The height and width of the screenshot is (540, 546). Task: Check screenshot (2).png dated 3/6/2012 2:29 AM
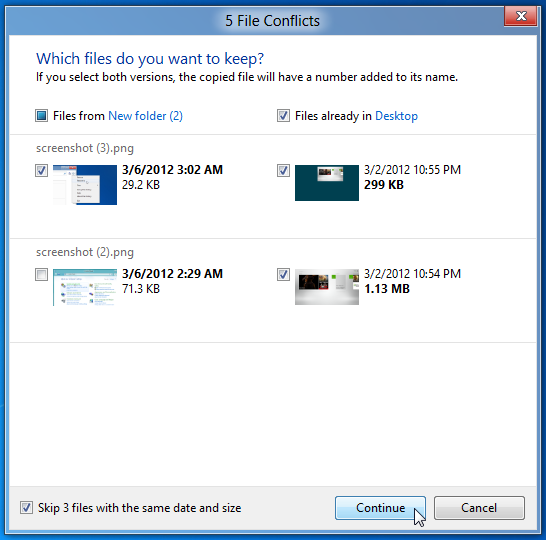click(x=41, y=274)
